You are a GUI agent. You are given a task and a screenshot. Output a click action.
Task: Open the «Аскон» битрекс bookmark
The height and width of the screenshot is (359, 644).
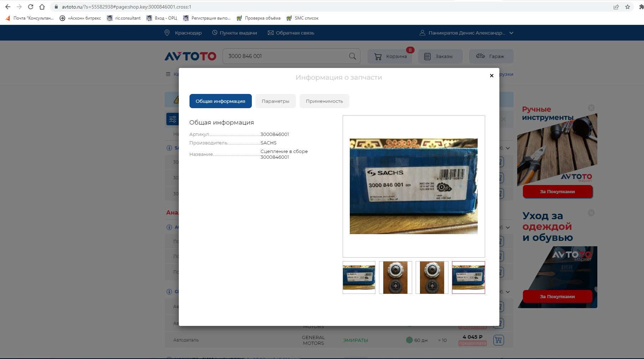click(80, 18)
